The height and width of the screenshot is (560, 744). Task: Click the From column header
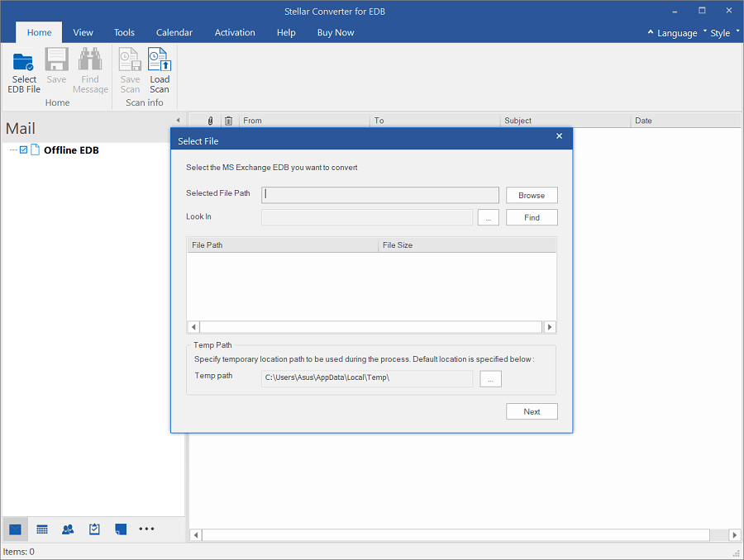(x=304, y=121)
